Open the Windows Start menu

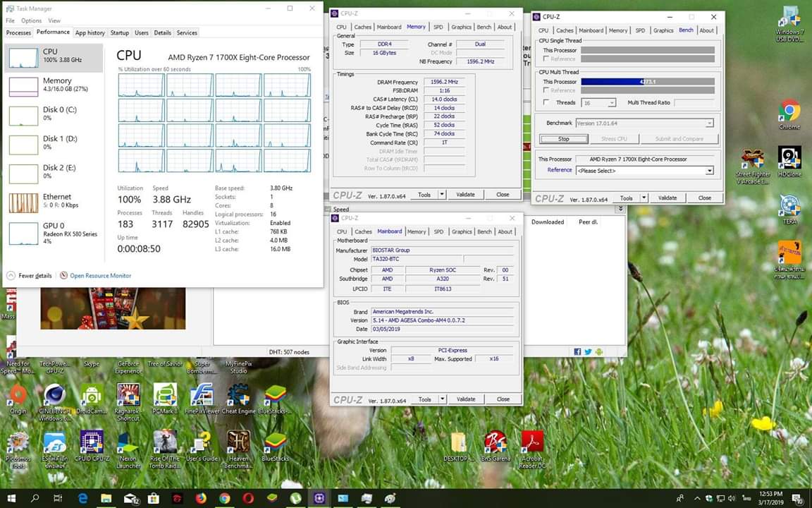click(11, 498)
